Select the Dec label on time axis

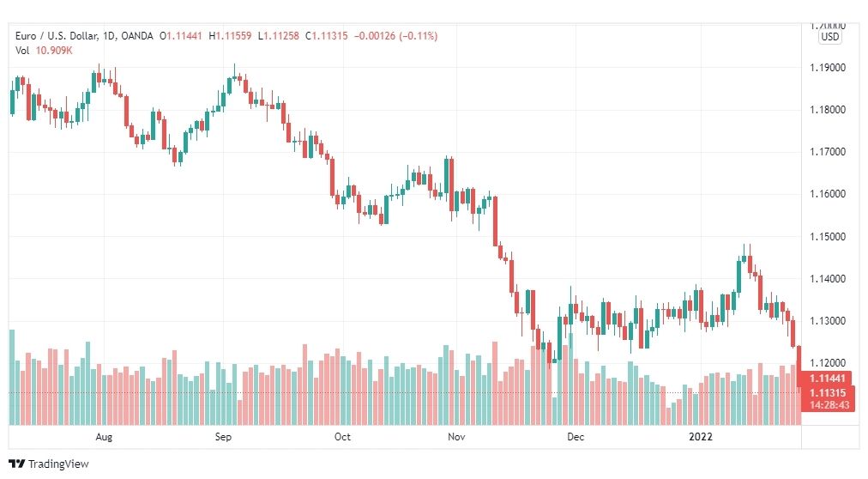click(576, 437)
